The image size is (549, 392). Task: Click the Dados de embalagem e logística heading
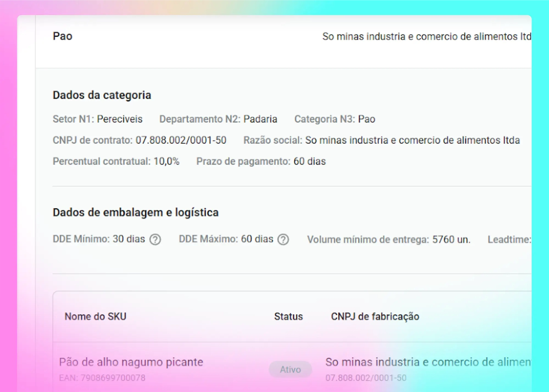(x=135, y=212)
